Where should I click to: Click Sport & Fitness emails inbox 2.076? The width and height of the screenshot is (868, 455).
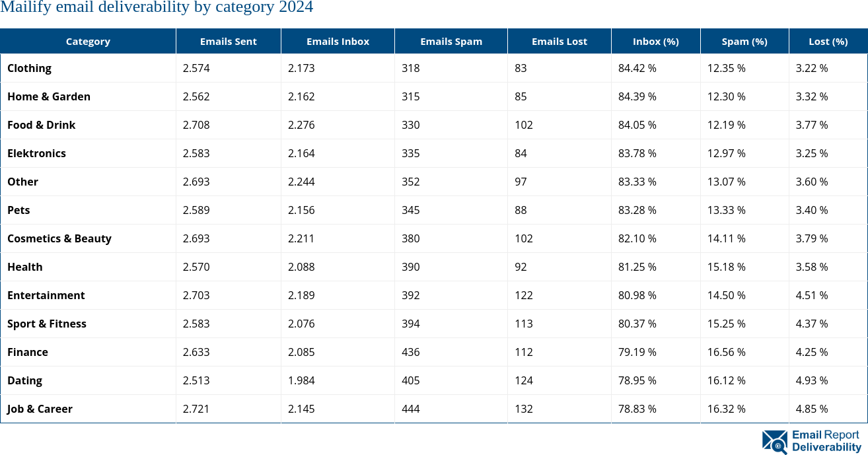[301, 324]
